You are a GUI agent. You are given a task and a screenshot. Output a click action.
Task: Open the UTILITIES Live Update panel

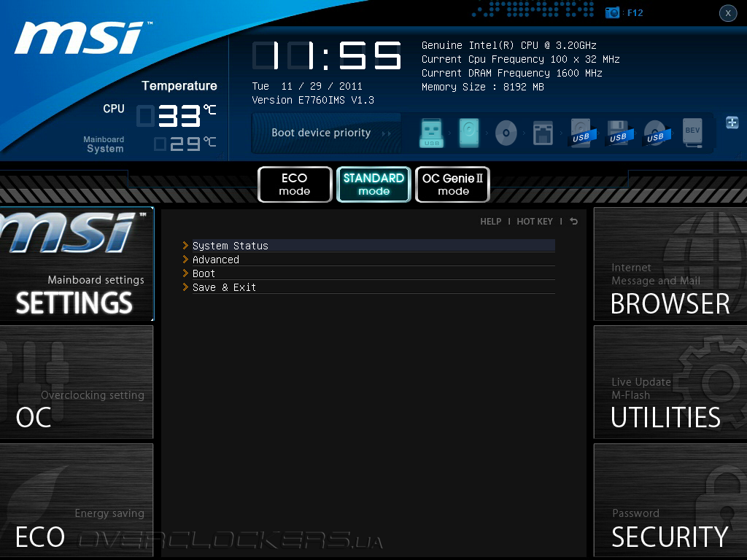pos(670,382)
